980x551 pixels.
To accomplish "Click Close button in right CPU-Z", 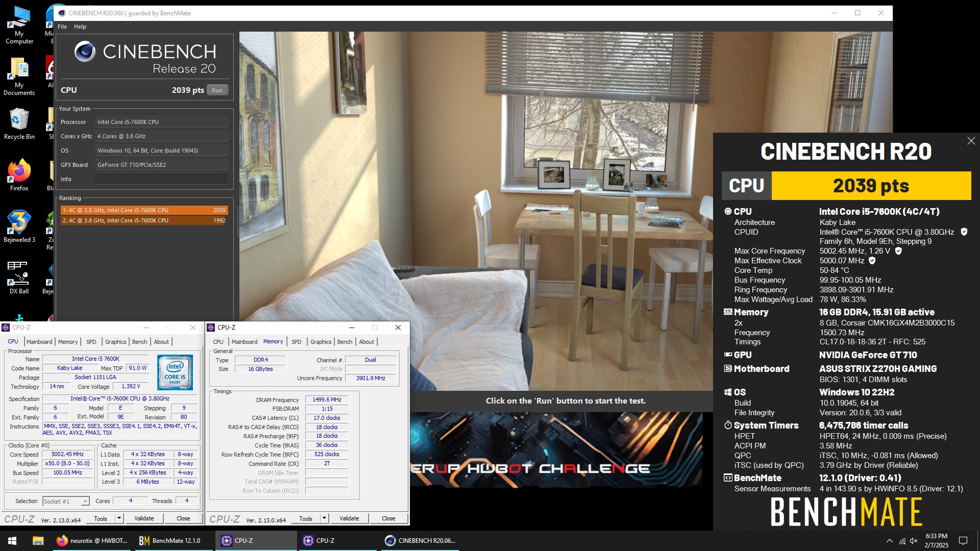I will pyautogui.click(x=388, y=519).
